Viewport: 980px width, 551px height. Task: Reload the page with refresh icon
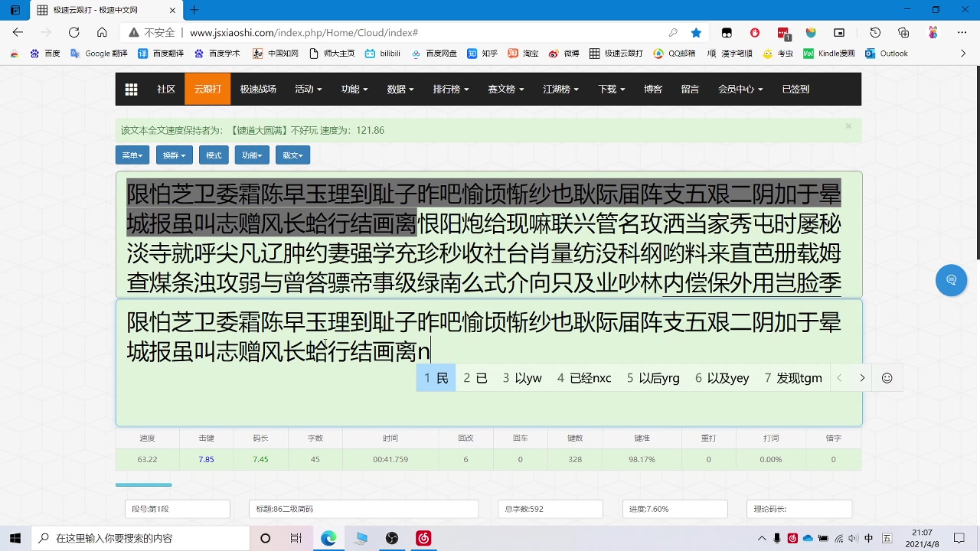(x=74, y=32)
